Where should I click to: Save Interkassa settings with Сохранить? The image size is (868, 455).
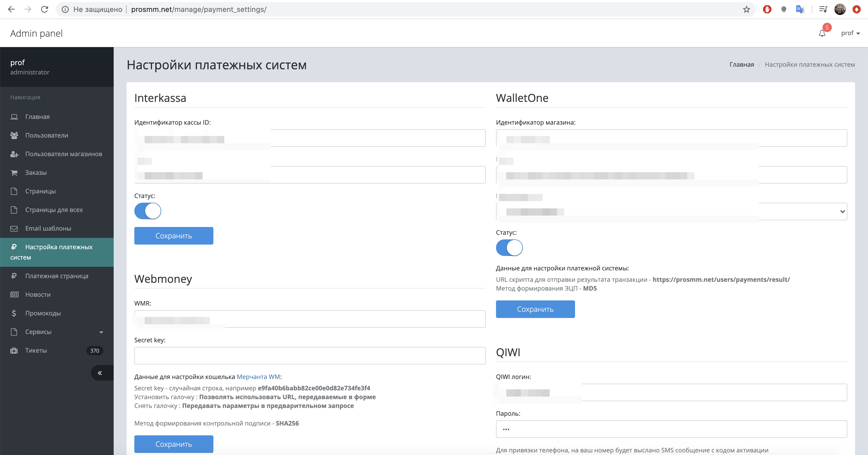(174, 236)
